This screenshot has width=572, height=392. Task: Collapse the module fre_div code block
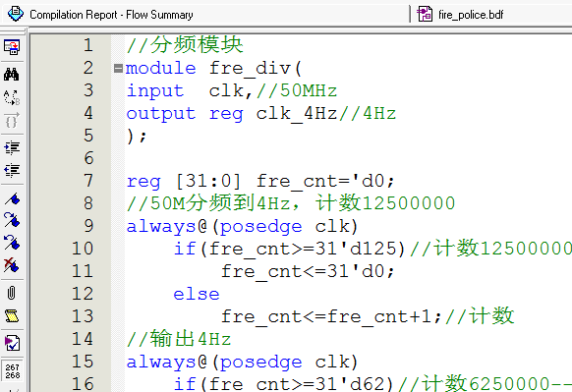(x=118, y=68)
